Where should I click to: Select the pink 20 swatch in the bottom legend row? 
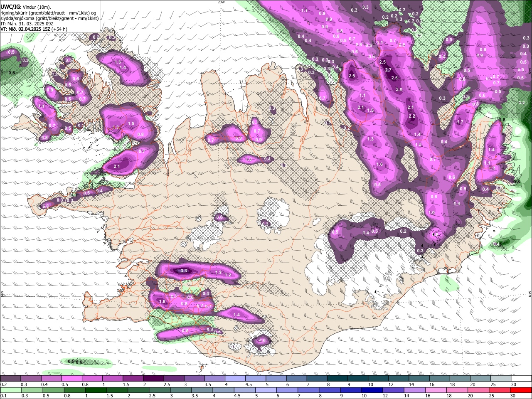coord(478,390)
